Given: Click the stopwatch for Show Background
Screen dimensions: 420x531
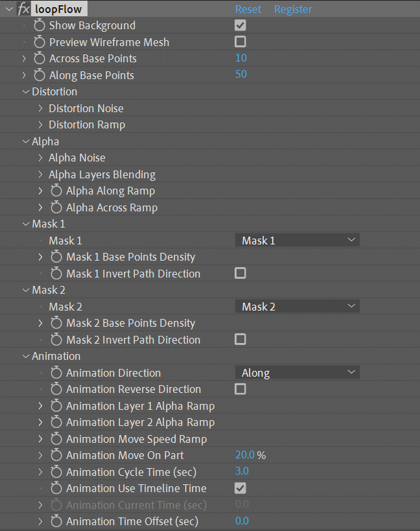Looking at the screenshot, I should pos(39,25).
